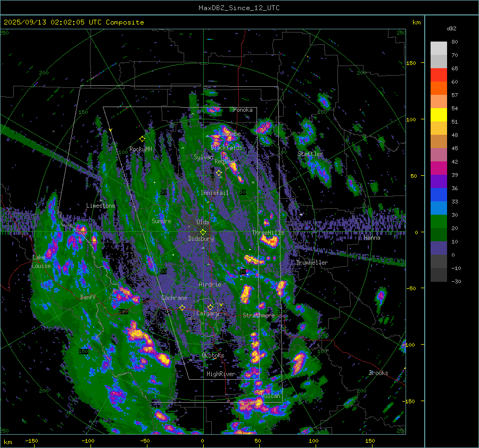Click the yellow diamond marker beside RockyMH

[x=142, y=139]
